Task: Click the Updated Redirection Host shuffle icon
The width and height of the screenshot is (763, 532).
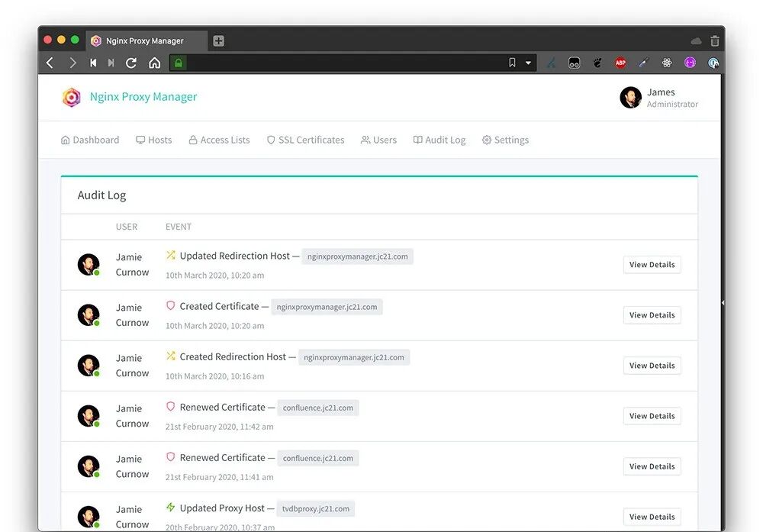Action: (170, 255)
